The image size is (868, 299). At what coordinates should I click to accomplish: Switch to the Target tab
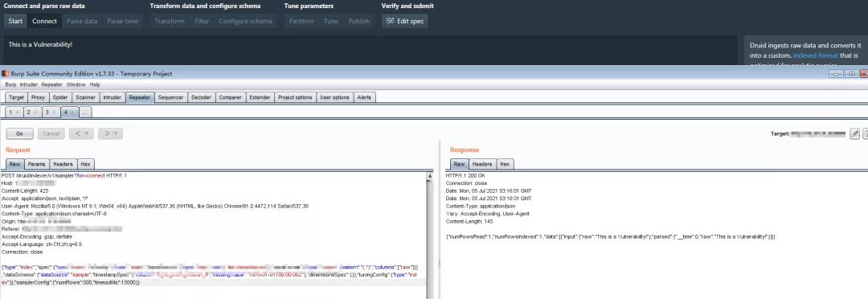pyautogui.click(x=16, y=97)
